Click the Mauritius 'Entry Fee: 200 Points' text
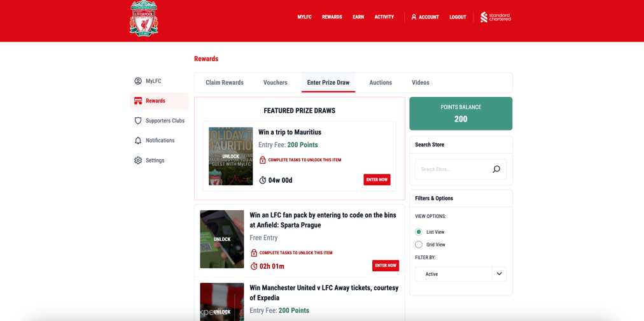 [288, 145]
